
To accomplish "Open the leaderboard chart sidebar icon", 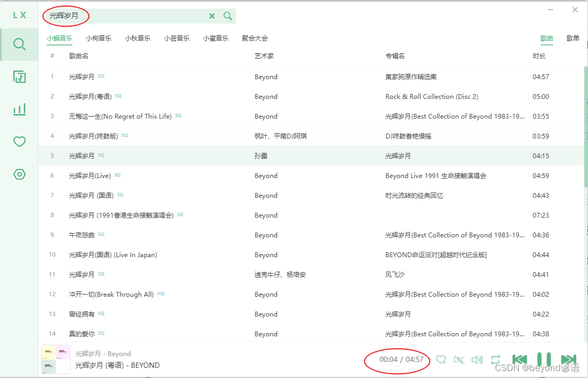I will coord(19,110).
